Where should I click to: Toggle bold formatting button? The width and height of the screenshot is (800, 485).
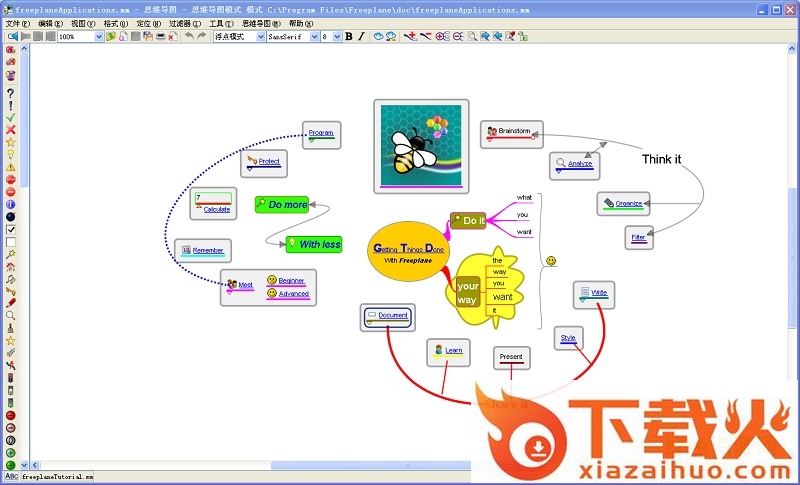[x=349, y=36]
